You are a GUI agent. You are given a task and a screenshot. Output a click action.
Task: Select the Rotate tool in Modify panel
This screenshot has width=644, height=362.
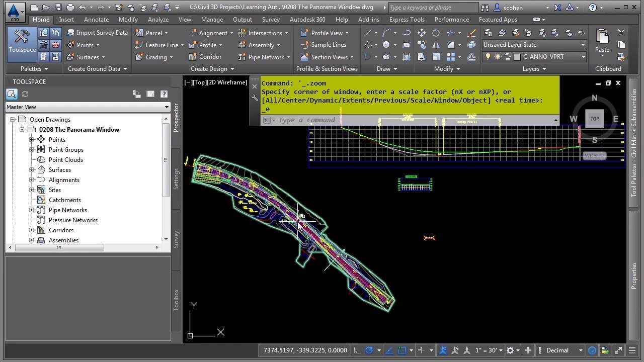point(436,33)
